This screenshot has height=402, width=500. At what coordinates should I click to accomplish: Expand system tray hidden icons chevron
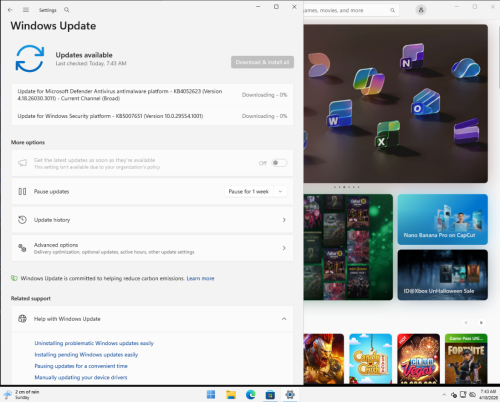coord(444,395)
